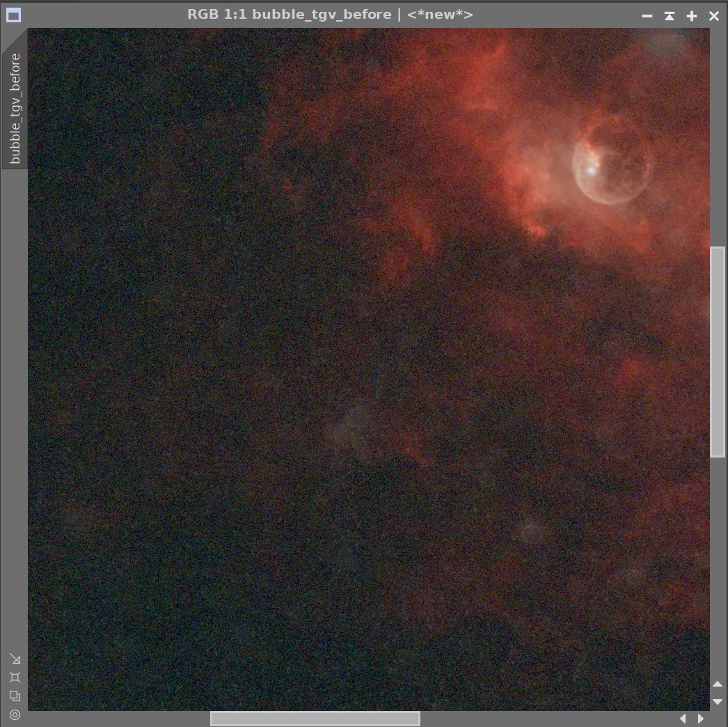
Task: Click the scroll left arrow
Action: [683, 718]
